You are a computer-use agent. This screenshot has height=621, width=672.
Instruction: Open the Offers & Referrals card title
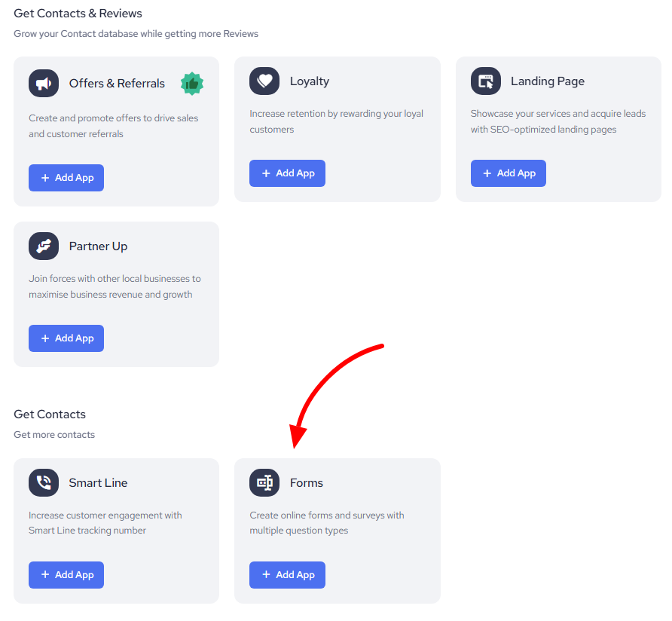[x=117, y=84]
